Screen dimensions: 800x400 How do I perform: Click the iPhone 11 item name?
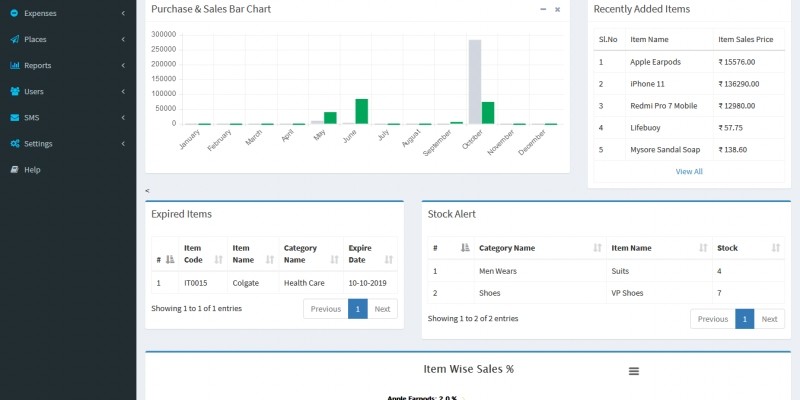pyautogui.click(x=647, y=84)
